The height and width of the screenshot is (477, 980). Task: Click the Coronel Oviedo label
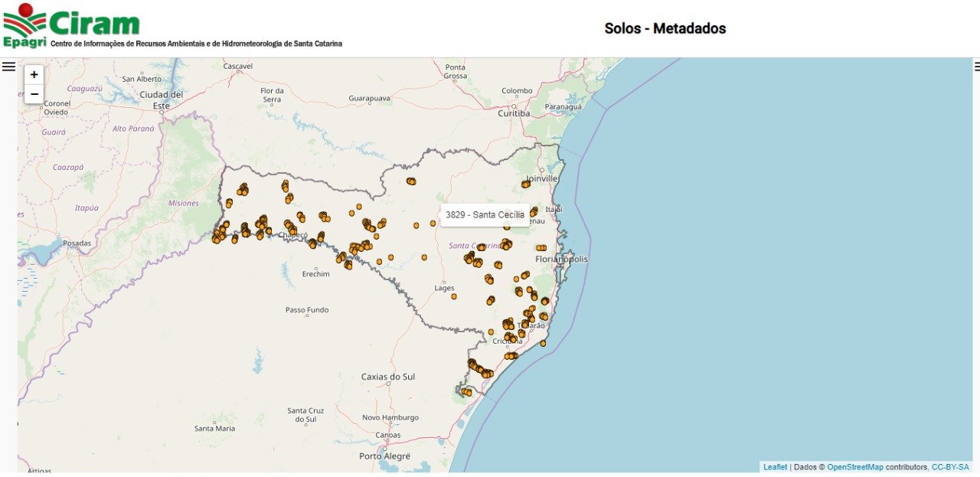coord(57,108)
